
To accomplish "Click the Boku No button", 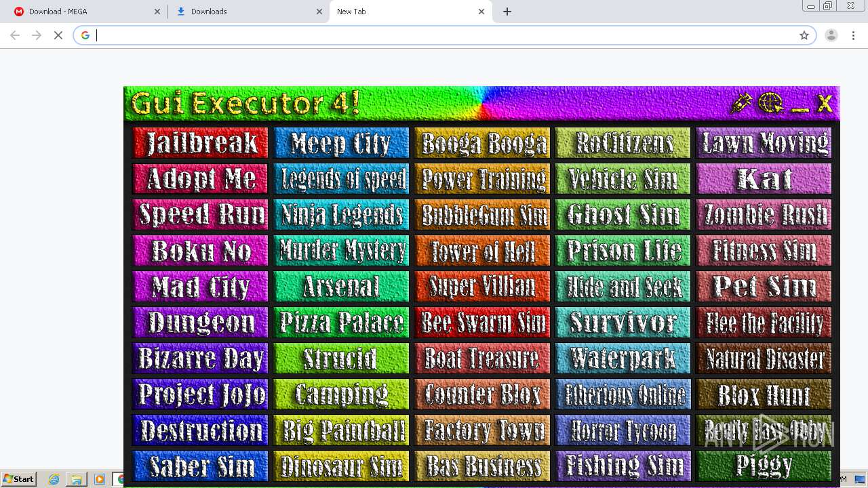I will (201, 251).
